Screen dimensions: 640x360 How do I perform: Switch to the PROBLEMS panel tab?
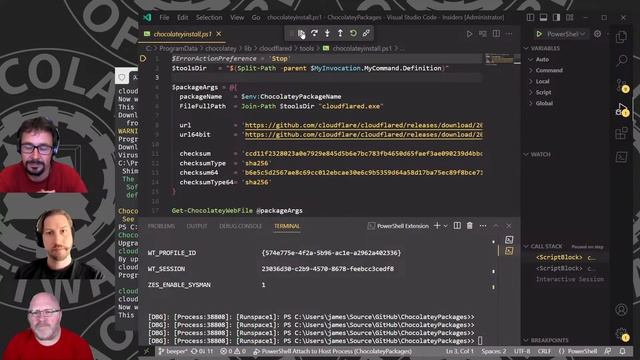[161, 226]
